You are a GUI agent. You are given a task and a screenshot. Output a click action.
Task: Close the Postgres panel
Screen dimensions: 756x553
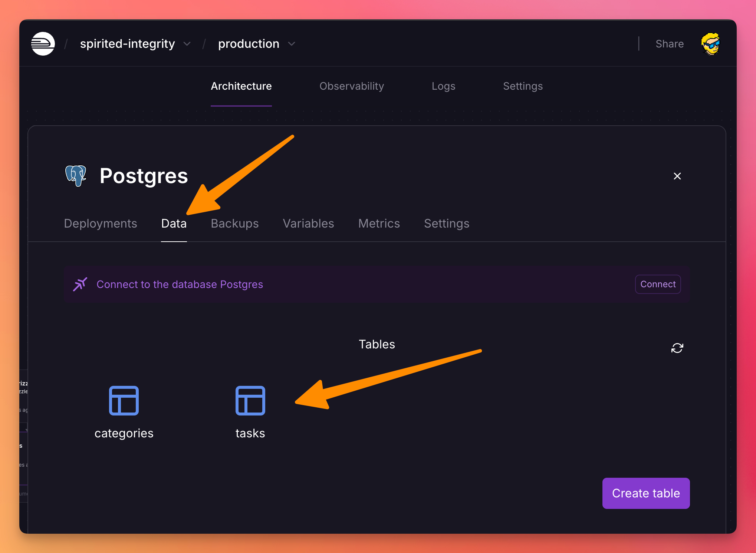coord(677,176)
